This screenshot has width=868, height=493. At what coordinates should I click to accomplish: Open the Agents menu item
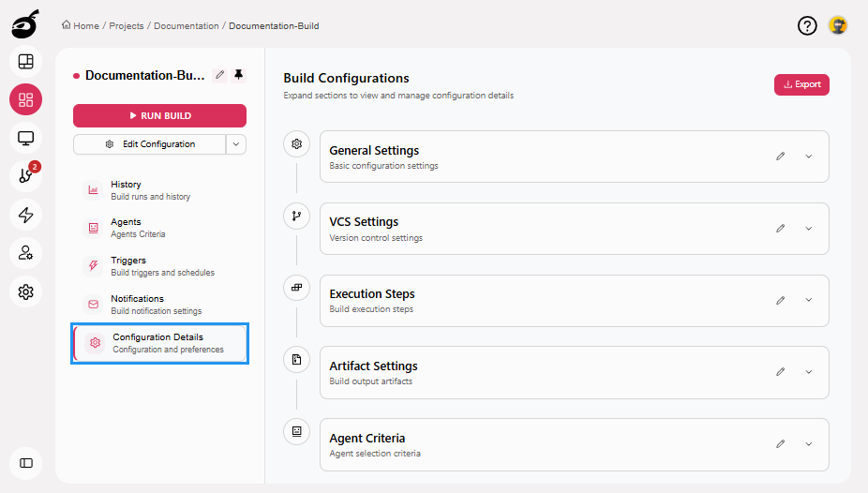pos(159,228)
